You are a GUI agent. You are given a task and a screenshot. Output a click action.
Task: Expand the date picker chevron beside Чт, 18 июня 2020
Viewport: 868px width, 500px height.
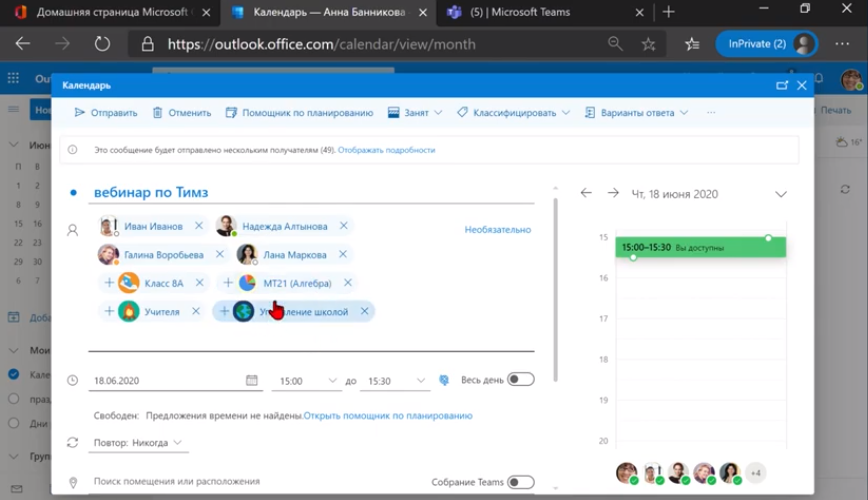coord(781,194)
